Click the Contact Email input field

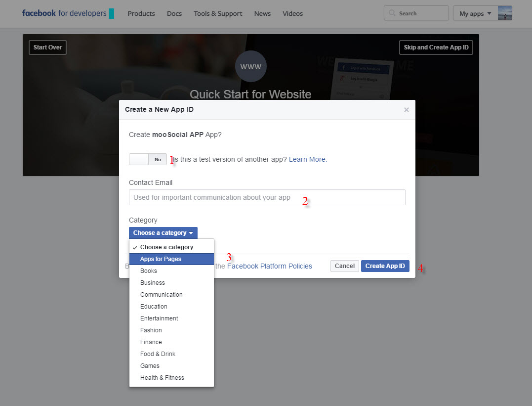click(x=267, y=197)
